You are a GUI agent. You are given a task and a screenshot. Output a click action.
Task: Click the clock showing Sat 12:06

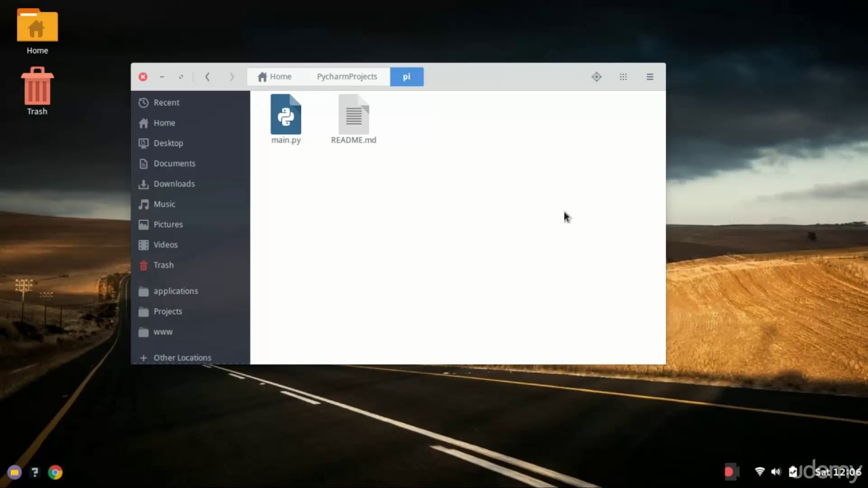[838, 472]
